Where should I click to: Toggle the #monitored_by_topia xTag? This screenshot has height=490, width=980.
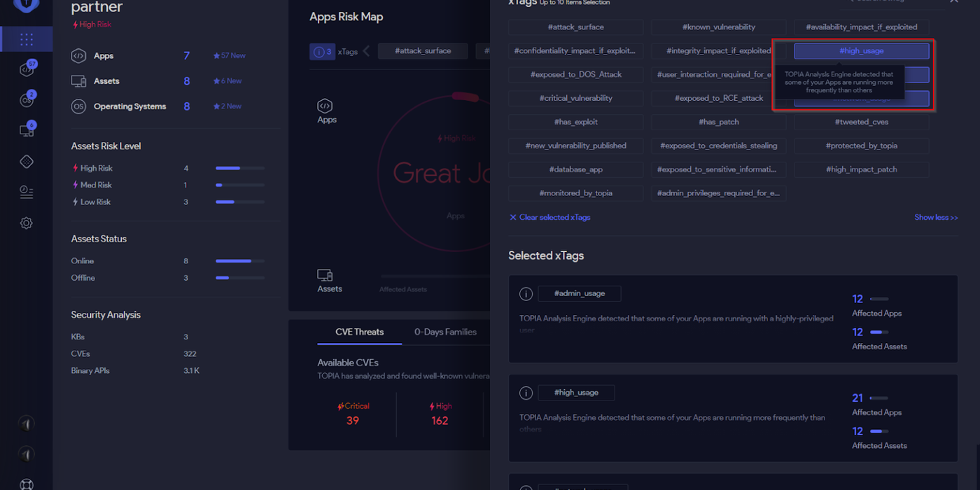click(x=575, y=194)
